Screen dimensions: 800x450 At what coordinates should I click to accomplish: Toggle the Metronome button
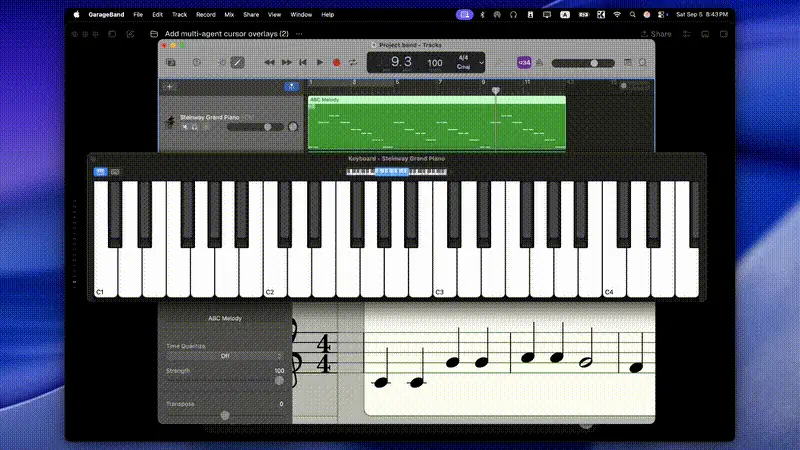[539, 63]
